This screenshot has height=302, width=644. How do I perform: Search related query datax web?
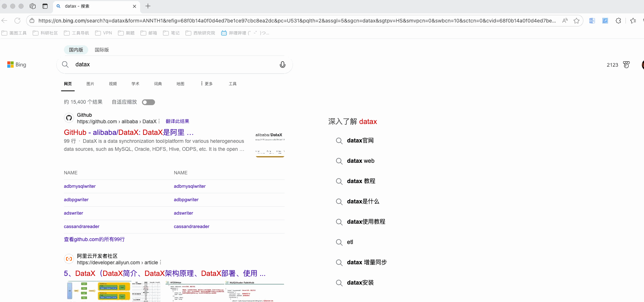click(360, 161)
